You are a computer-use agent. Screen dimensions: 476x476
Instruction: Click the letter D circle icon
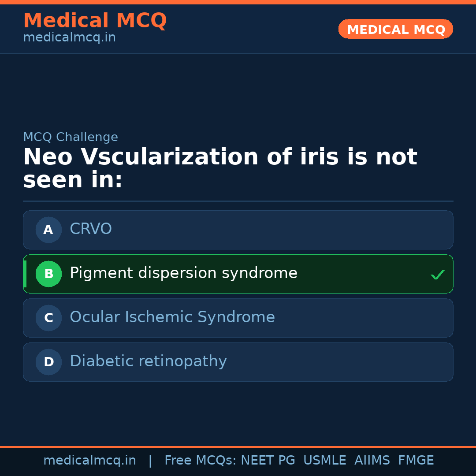(48, 362)
